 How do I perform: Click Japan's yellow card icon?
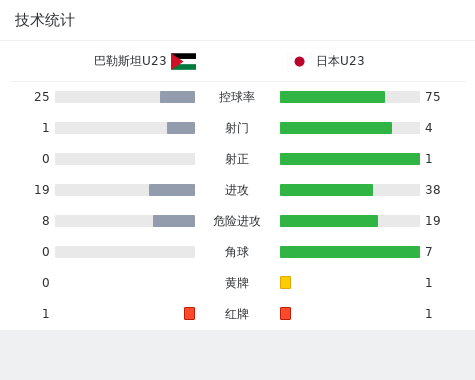(x=285, y=282)
